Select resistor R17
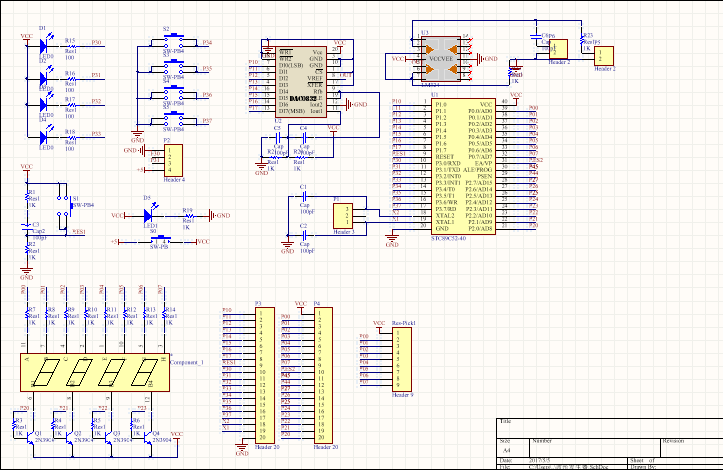Screen dimensions: 723x470 click(x=71, y=105)
